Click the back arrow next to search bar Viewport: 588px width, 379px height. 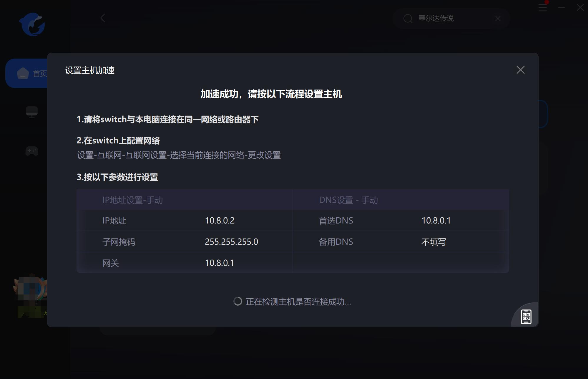(x=102, y=18)
